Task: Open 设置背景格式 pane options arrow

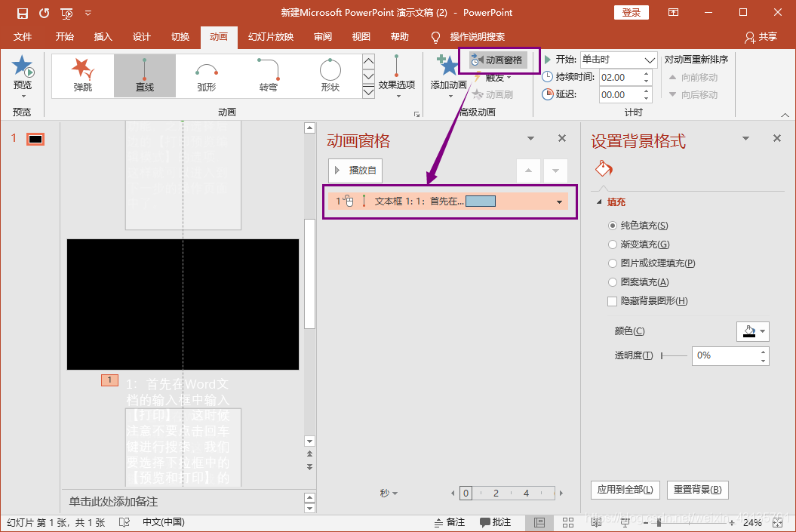Action: click(x=745, y=138)
